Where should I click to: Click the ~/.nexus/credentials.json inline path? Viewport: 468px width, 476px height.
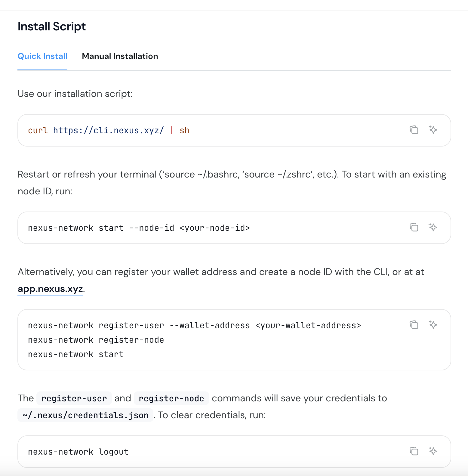click(85, 415)
